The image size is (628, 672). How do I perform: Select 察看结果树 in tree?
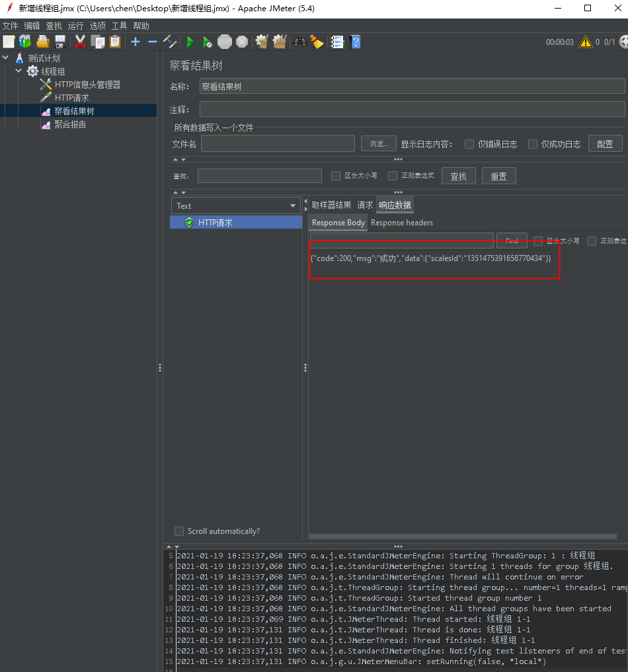(x=74, y=111)
